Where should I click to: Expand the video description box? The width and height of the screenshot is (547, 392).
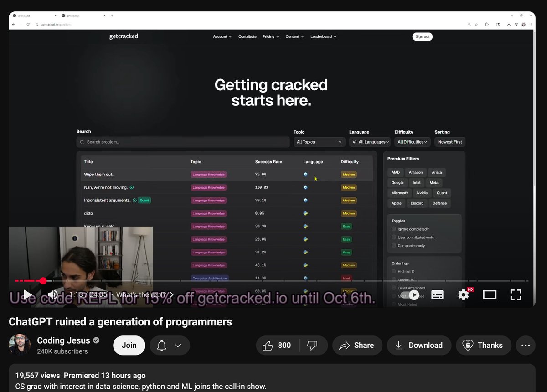272,378
